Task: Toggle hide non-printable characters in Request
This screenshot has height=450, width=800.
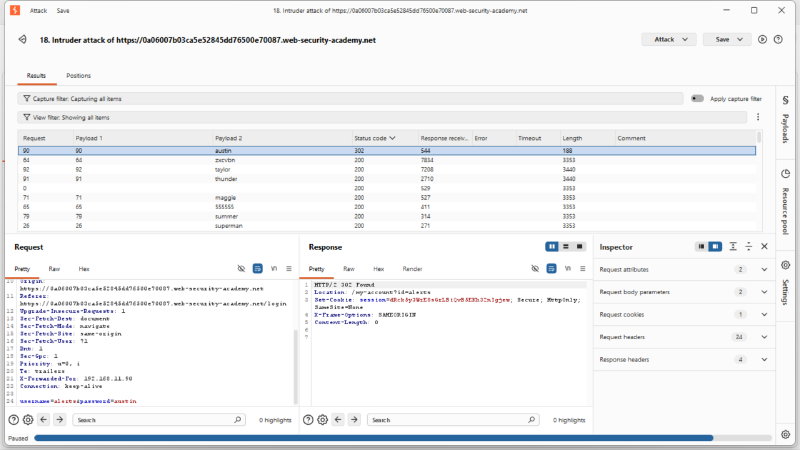Action: tap(241, 268)
